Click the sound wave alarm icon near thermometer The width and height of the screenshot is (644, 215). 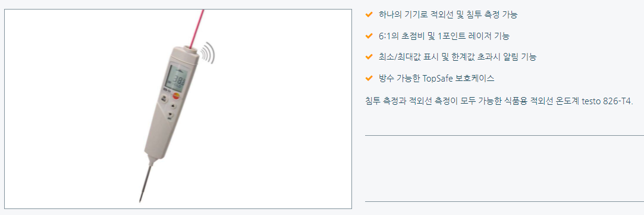pyautogui.click(x=209, y=53)
